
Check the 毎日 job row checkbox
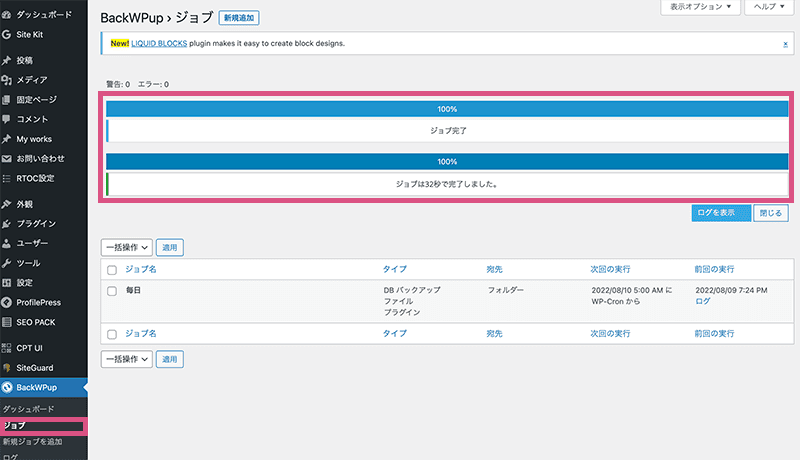pos(112,291)
